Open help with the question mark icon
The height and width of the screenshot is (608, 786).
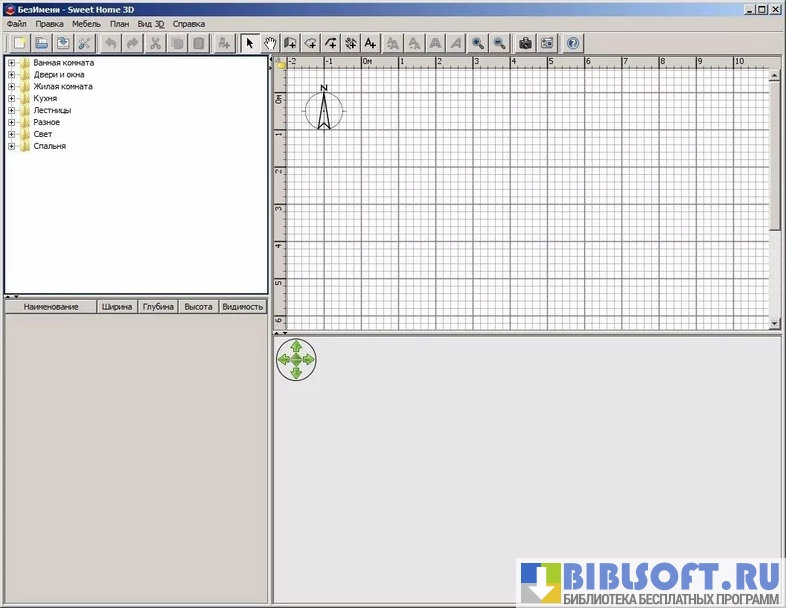(572, 43)
